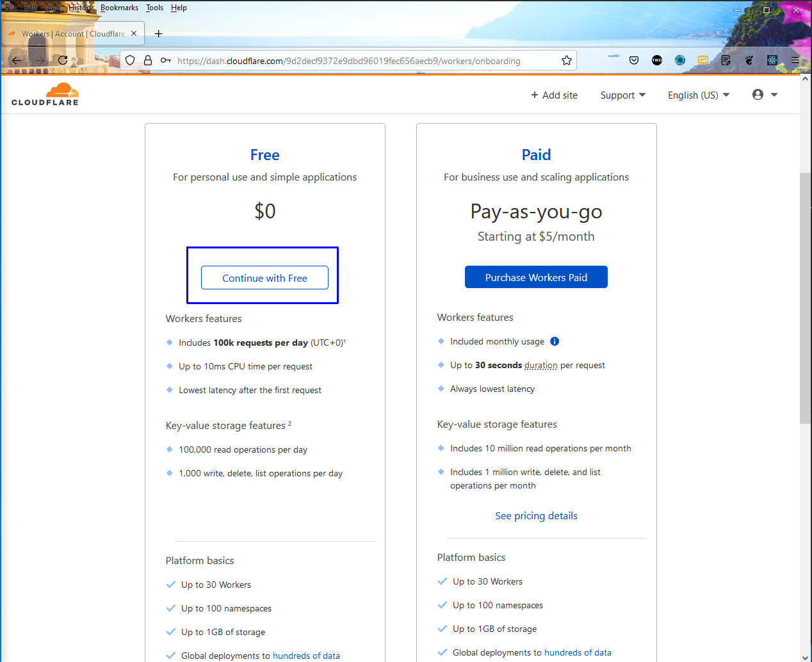This screenshot has width=812, height=662.
Task: Click the Paid plan heading
Action: (x=536, y=155)
